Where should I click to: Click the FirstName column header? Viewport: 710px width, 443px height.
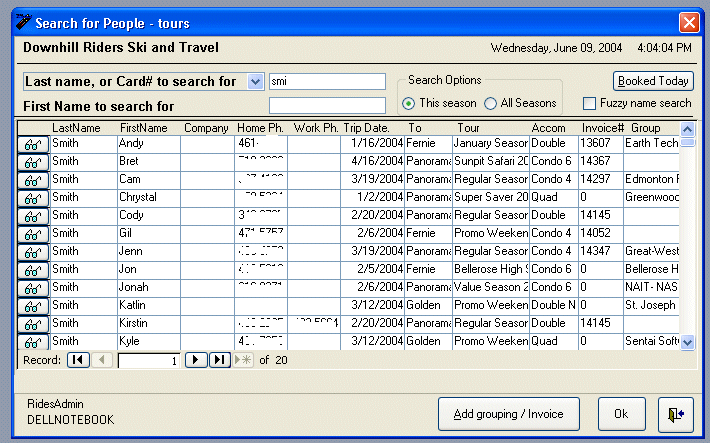click(x=144, y=128)
